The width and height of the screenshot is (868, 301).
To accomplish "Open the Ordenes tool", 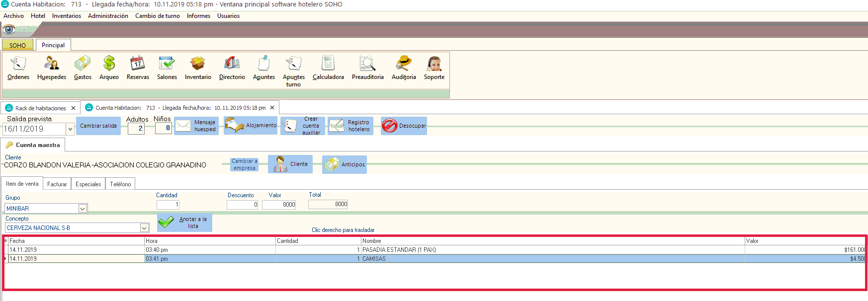I will click(18, 68).
